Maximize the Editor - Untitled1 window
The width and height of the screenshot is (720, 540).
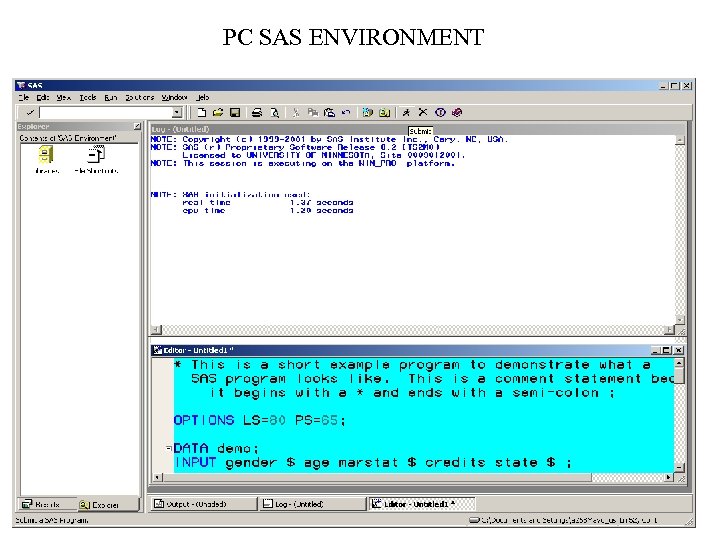tap(667, 350)
